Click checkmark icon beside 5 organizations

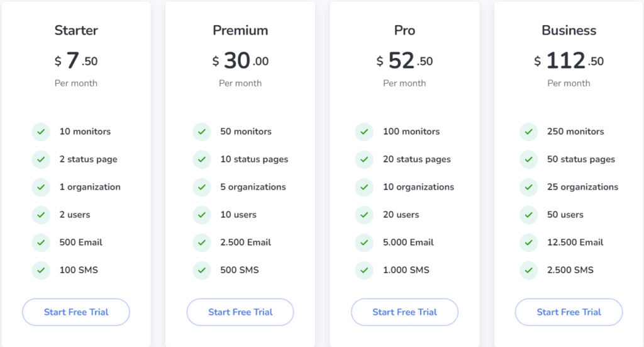coord(202,187)
